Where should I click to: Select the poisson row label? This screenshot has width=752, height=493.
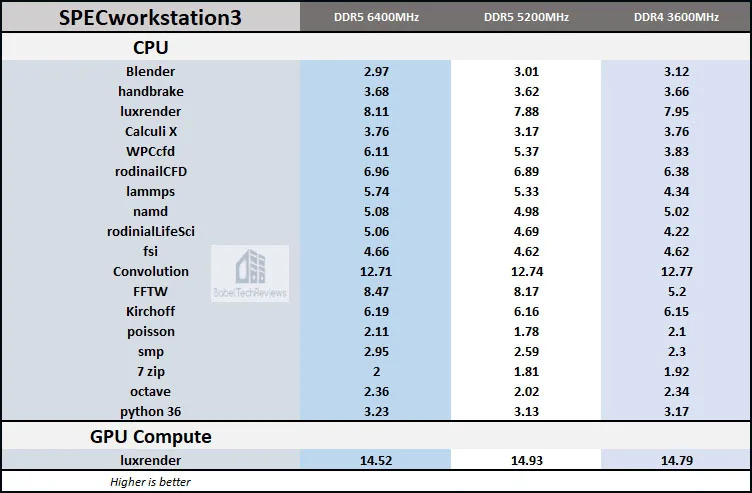click(x=151, y=331)
